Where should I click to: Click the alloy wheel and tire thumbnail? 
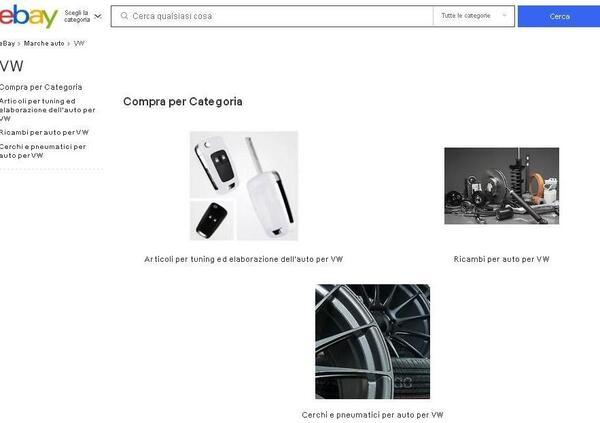[x=372, y=341]
